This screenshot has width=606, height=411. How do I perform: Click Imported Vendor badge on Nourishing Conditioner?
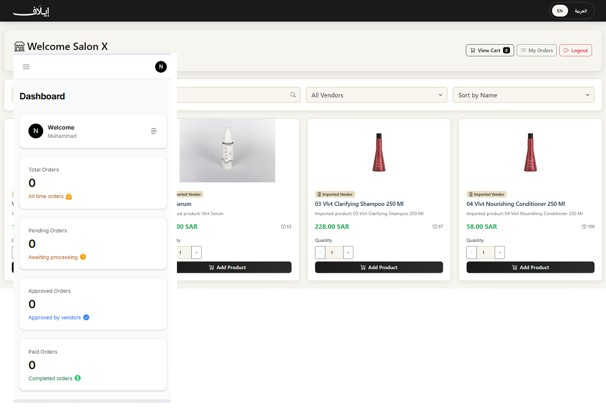pos(486,194)
